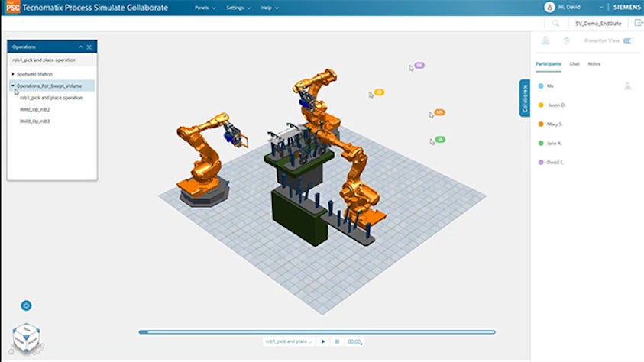Click the simulation timeline progress bar
The height and width of the screenshot is (362, 644).
click(x=317, y=332)
